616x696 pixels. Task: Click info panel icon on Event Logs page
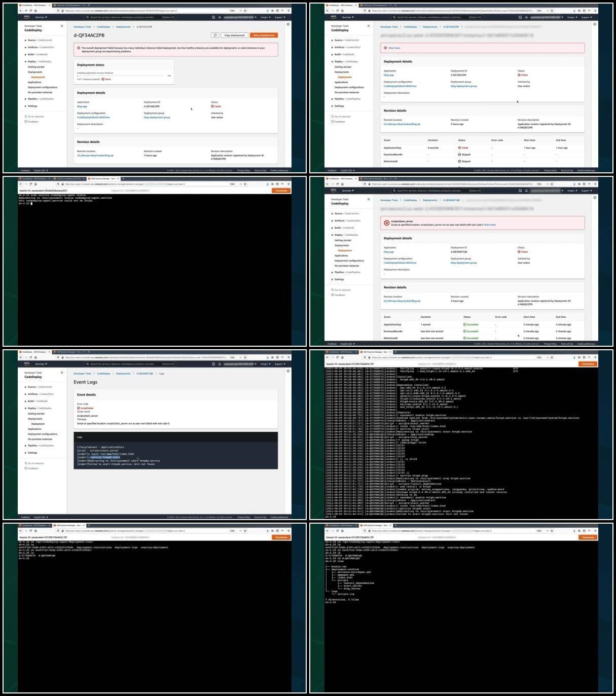[x=288, y=371]
